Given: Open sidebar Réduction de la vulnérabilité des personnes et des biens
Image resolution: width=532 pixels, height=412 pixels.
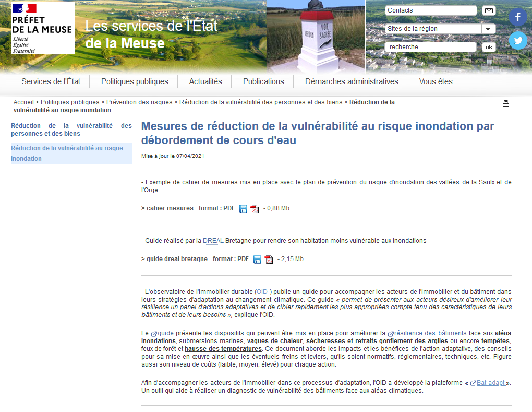Looking at the screenshot, I should [x=71, y=130].
